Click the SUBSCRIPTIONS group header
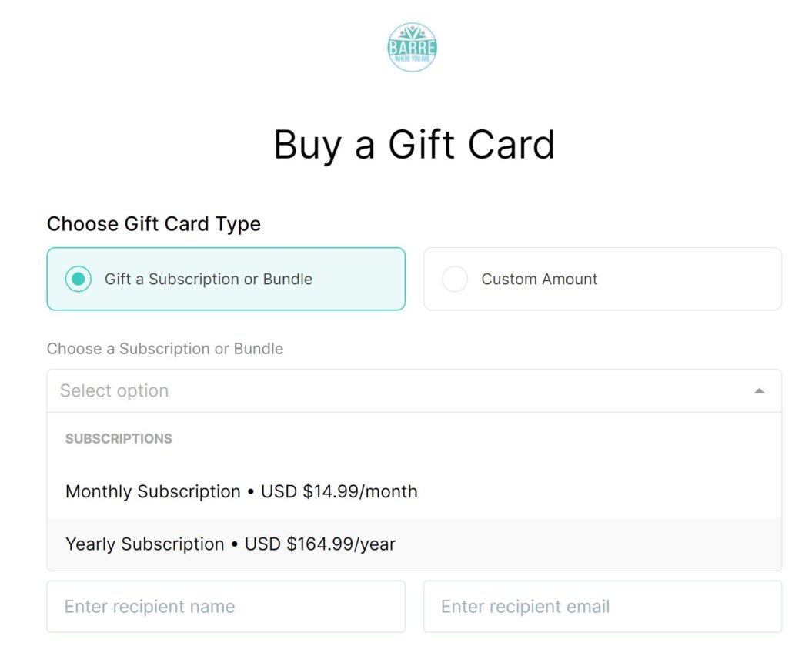Viewport: 812px width, 663px height. coord(119,438)
